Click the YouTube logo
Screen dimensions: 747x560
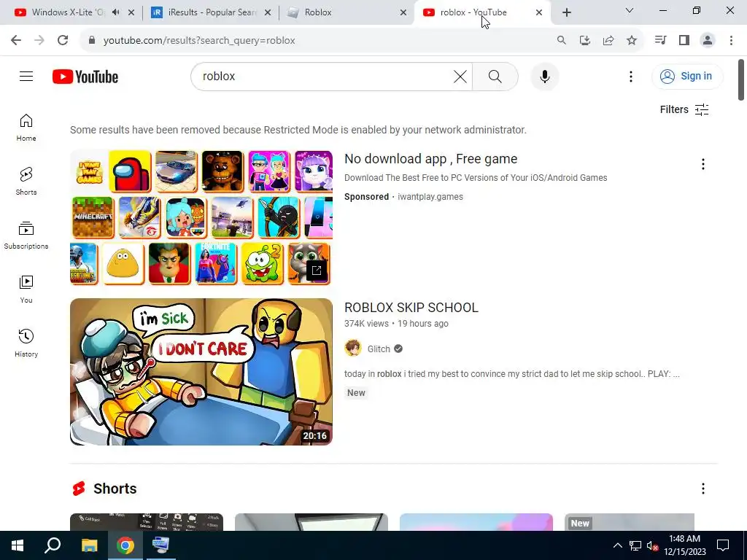click(85, 77)
